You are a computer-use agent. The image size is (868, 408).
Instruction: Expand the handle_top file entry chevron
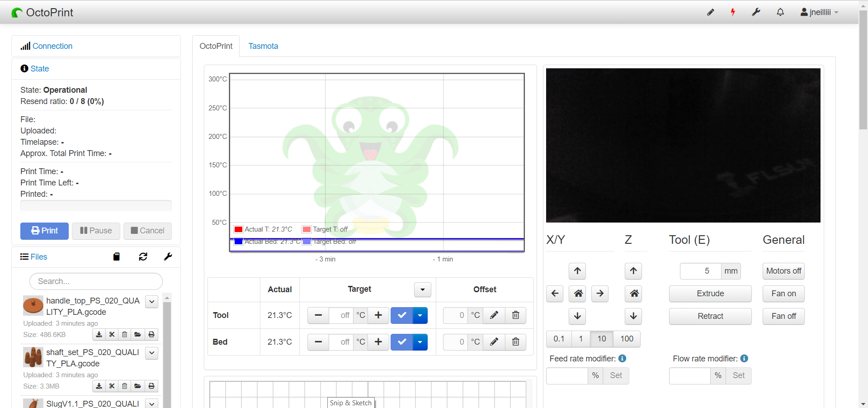coord(152,302)
